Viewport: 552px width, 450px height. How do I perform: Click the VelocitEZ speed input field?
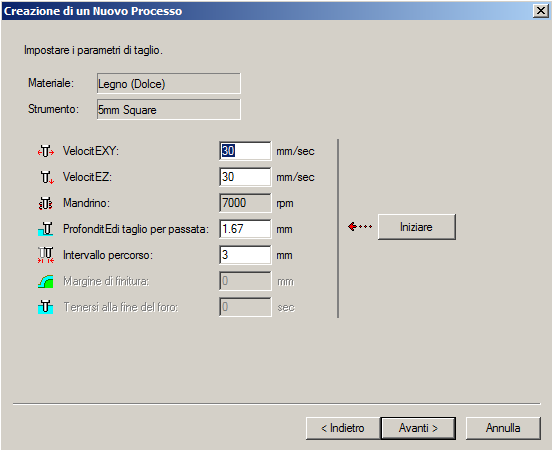(245, 177)
